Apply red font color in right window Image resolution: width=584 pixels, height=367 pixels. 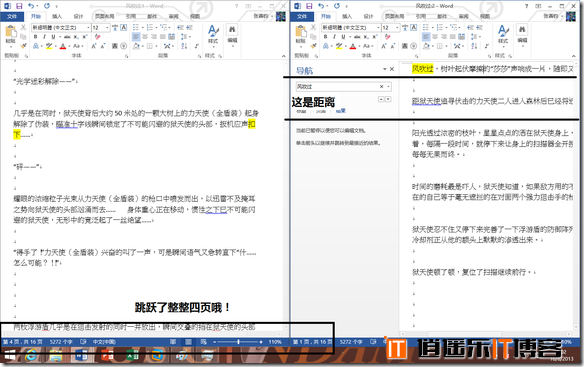352,46
